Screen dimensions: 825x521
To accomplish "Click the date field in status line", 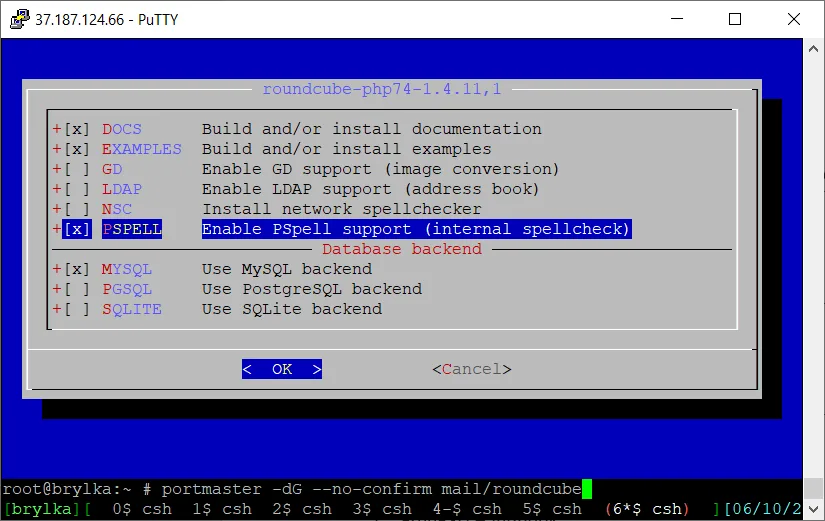I will [763, 509].
